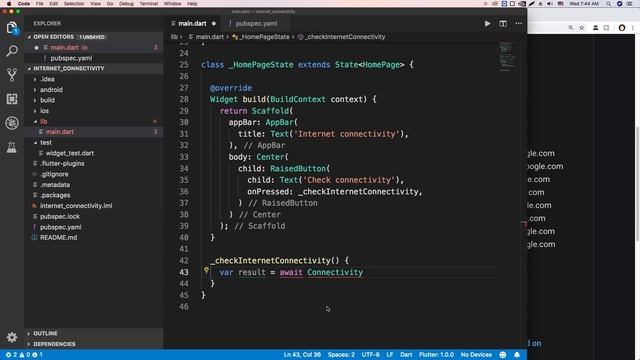Click the Apple menu icon
Screen dimensions: 640x360
(9, 4)
